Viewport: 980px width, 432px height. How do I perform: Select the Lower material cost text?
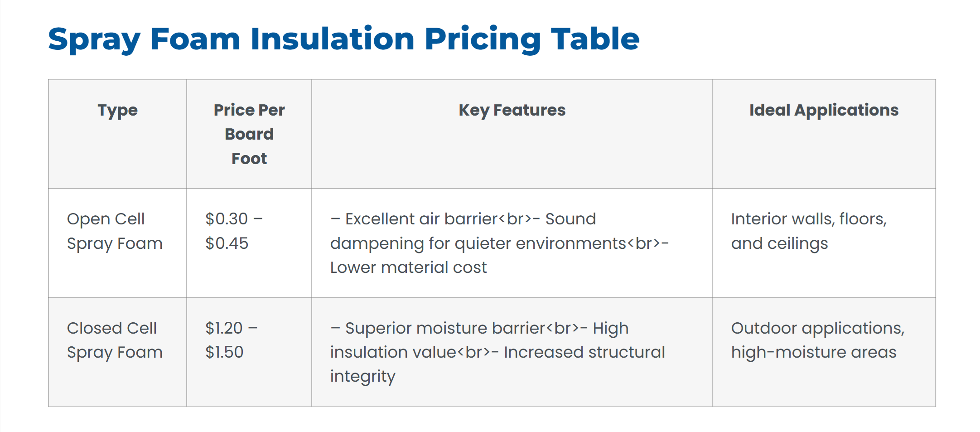click(408, 267)
